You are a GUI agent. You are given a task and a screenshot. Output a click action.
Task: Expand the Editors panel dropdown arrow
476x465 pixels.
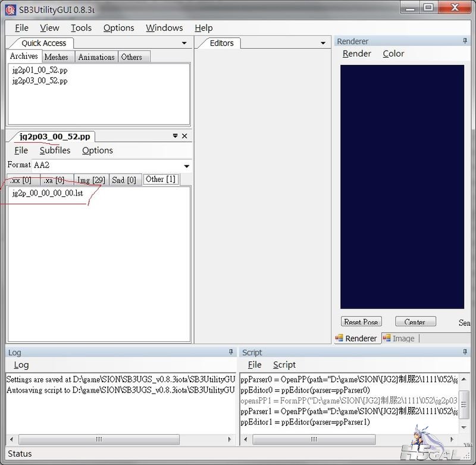pyautogui.click(x=323, y=43)
